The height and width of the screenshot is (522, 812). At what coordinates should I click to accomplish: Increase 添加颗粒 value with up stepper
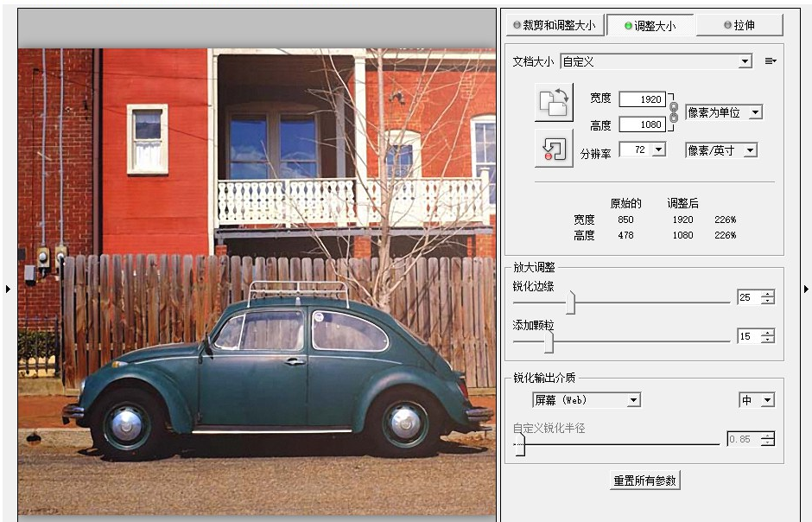tap(768, 333)
